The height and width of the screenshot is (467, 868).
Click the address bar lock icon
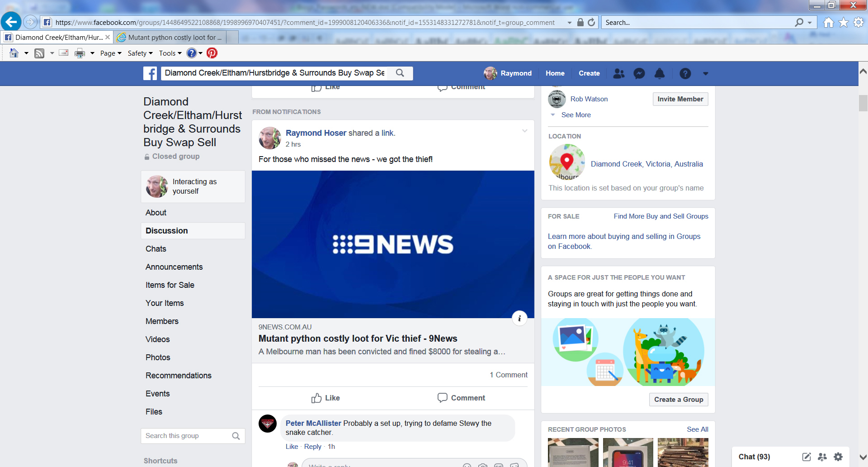click(580, 22)
